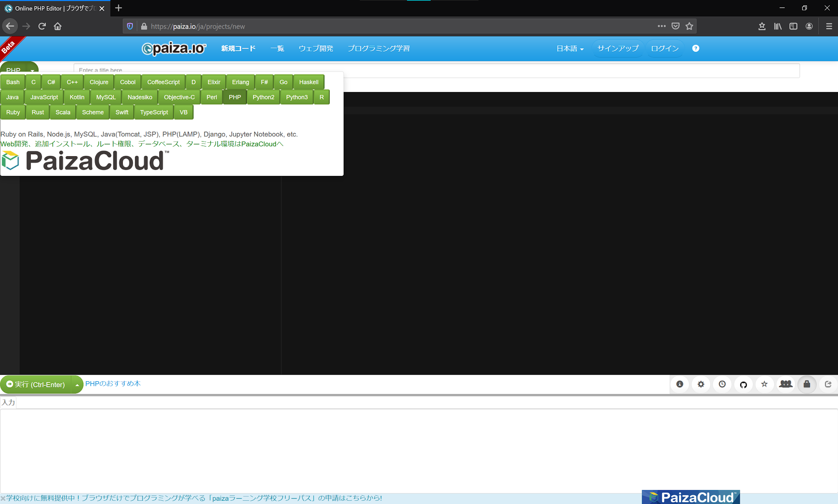Switch language selection to Ruby
The width and height of the screenshot is (838, 504).
click(13, 112)
